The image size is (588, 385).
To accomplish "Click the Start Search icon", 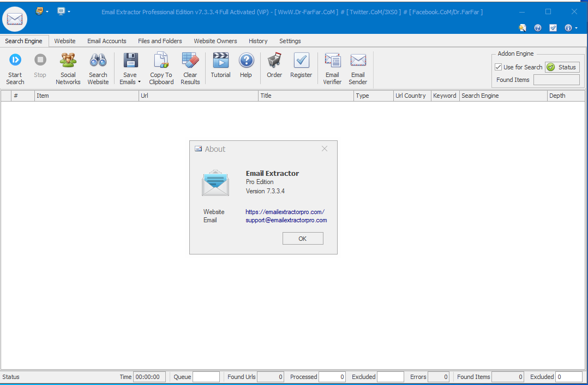I will point(15,61).
